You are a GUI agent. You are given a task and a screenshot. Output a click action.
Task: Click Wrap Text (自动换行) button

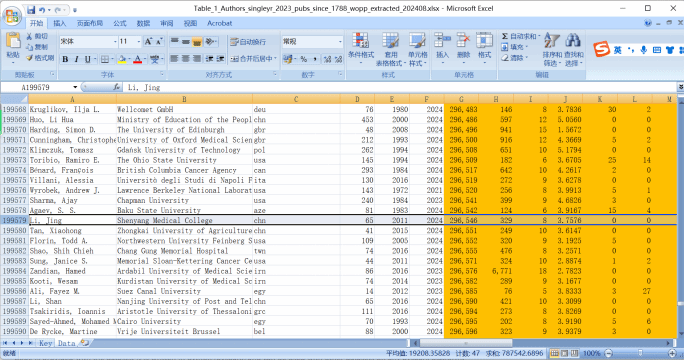pyautogui.click(x=248, y=41)
